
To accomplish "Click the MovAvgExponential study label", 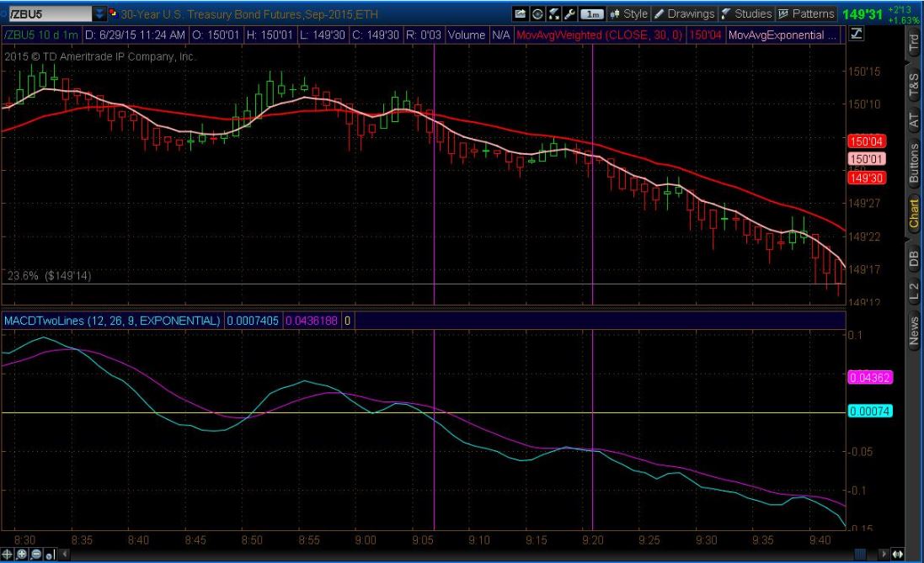I will point(782,35).
